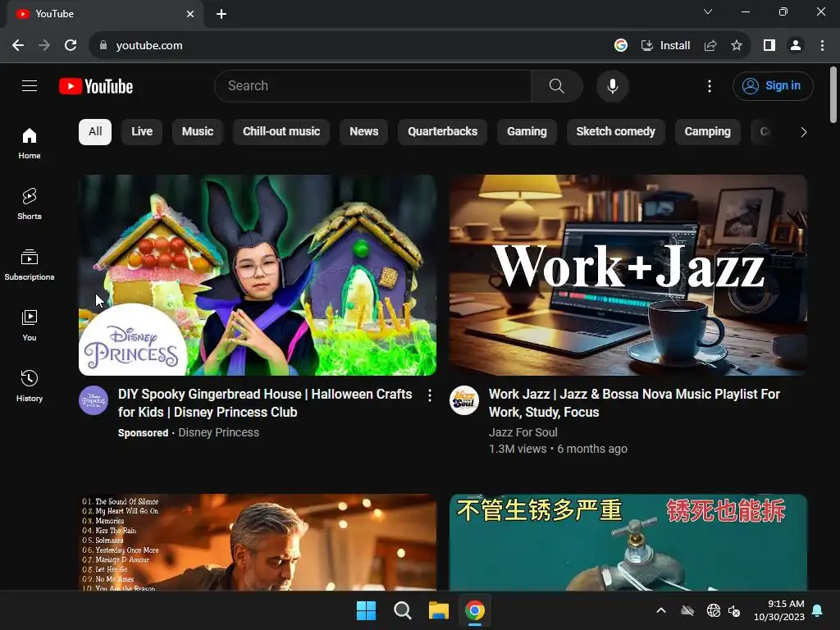Open a new browser tab
Image resolution: width=840 pixels, height=630 pixels.
(221, 14)
